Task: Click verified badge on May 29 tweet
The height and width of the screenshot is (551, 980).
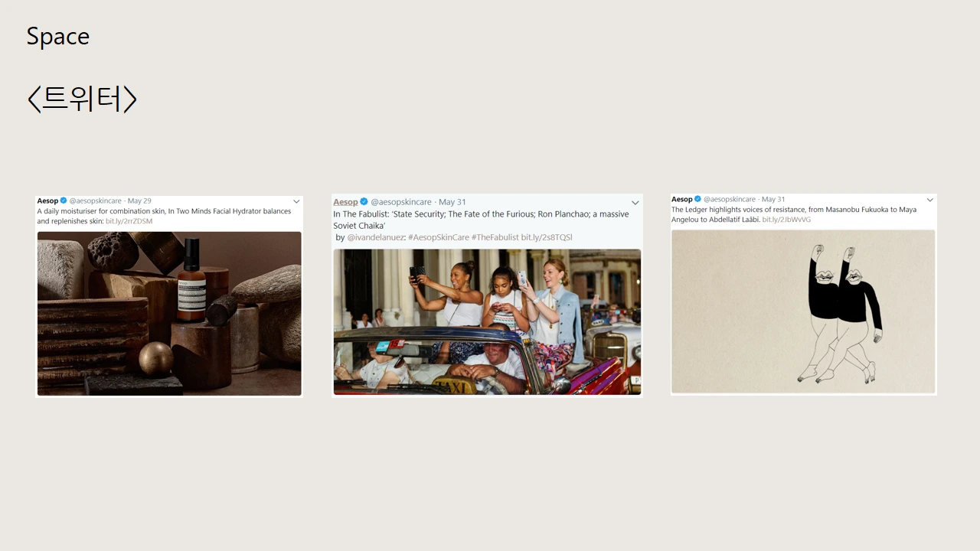Action: [64, 201]
